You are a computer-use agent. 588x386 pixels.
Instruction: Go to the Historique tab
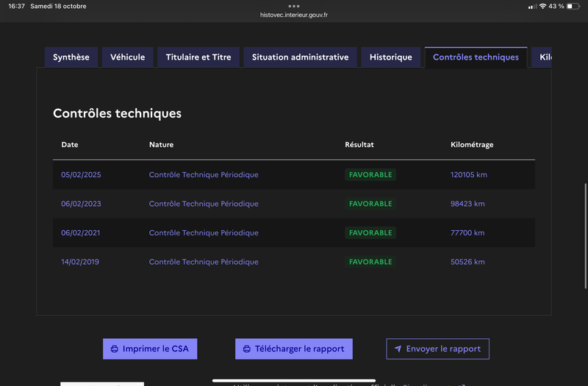coord(391,57)
